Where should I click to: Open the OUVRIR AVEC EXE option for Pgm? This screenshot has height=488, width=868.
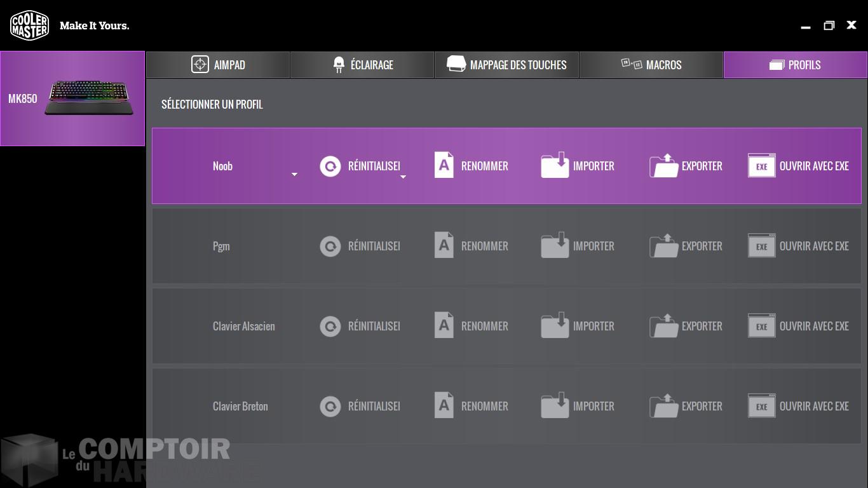(x=761, y=246)
